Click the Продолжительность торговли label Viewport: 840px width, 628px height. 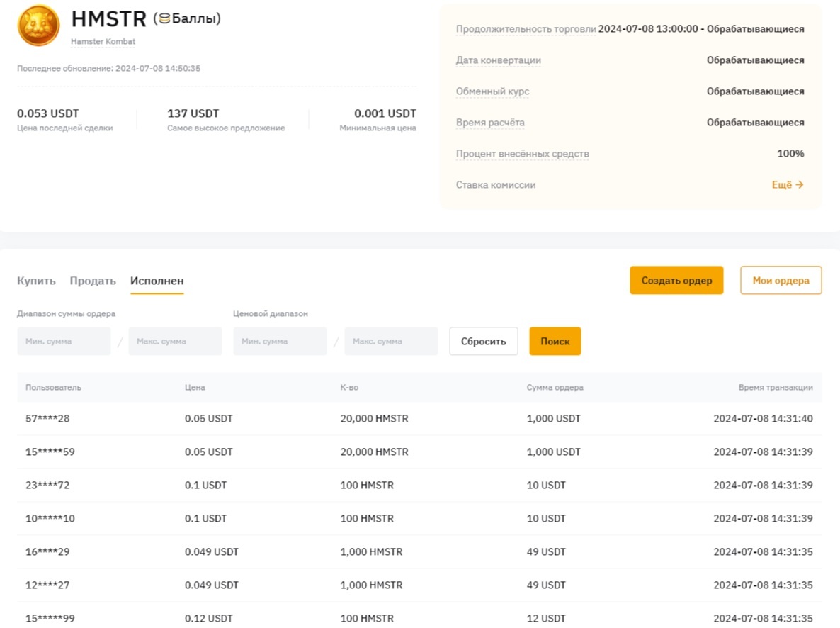526,29
